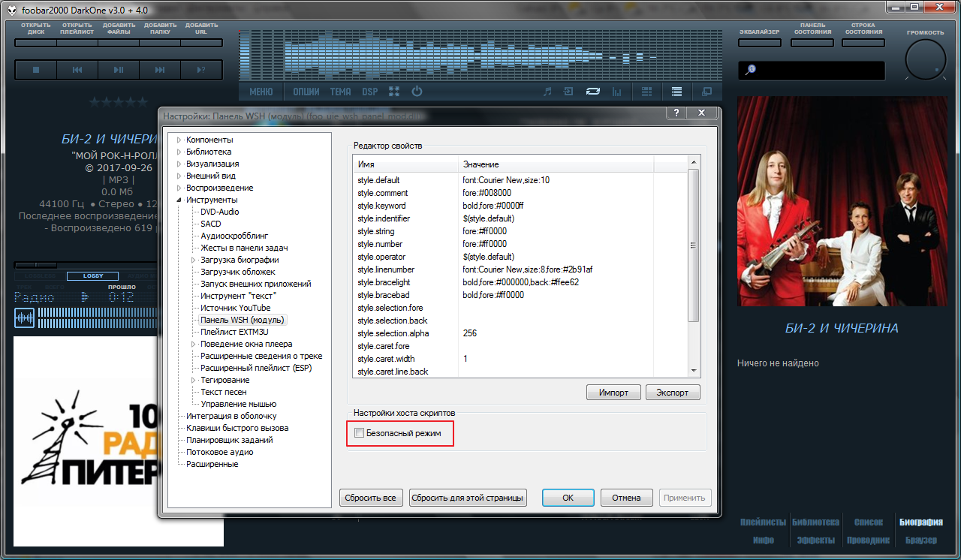The width and height of the screenshot is (961, 560).
Task: Click the detach window icon at toolbar far right
Action: 706,91
